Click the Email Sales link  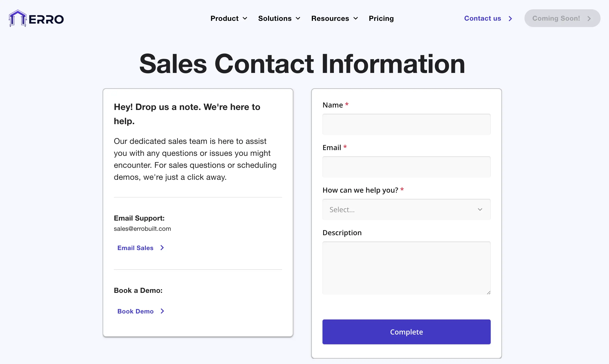135,248
